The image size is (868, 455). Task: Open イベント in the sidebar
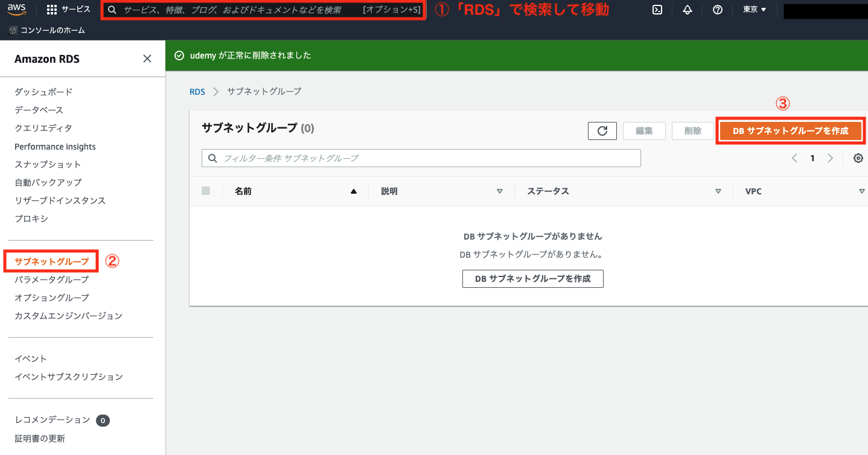[x=31, y=358]
